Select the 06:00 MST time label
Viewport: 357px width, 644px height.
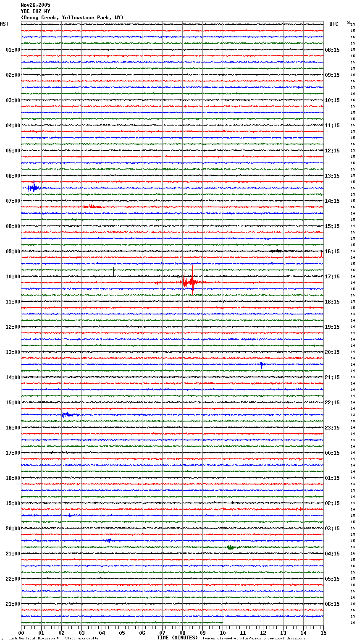point(13,176)
